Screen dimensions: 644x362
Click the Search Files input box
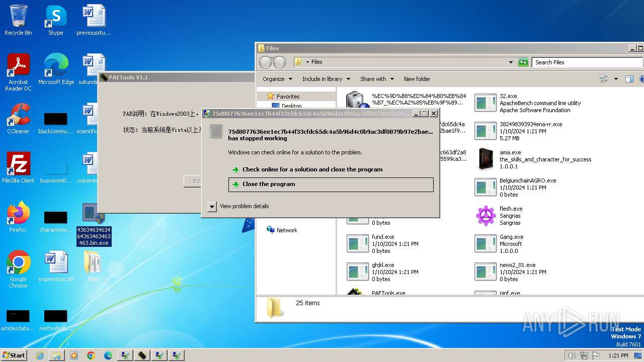(587, 62)
